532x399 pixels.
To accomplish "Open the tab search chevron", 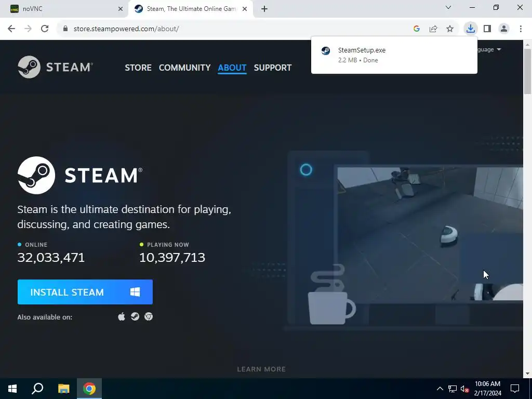I will [x=448, y=7].
